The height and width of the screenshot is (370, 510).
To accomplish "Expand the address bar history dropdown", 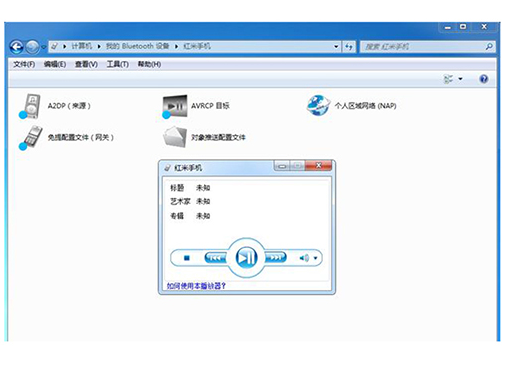I will pos(336,47).
